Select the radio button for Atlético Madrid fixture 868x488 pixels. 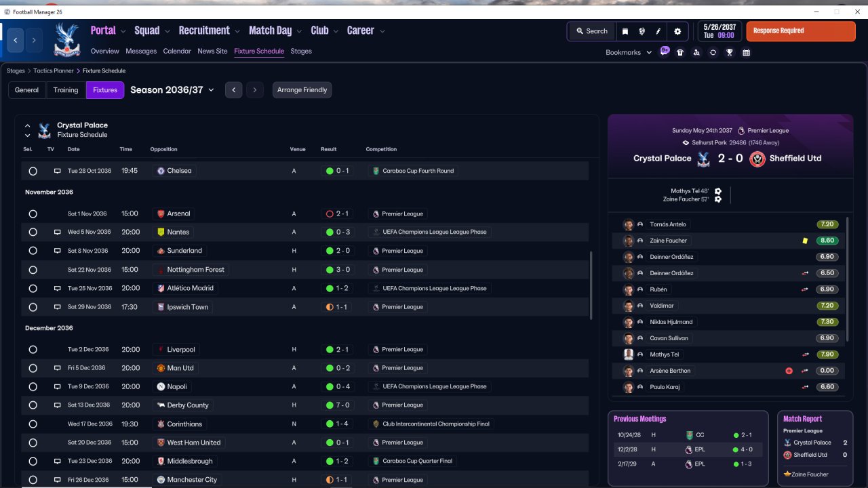click(x=33, y=289)
